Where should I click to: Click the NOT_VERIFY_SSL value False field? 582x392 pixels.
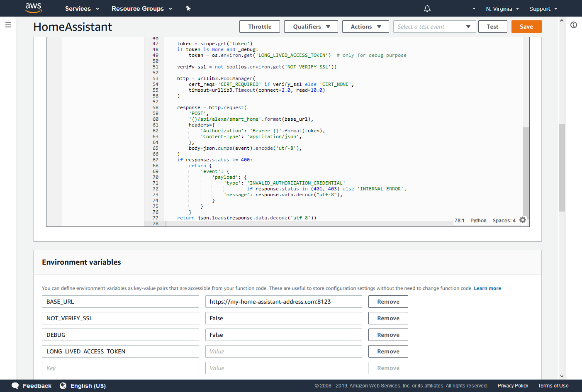[x=284, y=318]
